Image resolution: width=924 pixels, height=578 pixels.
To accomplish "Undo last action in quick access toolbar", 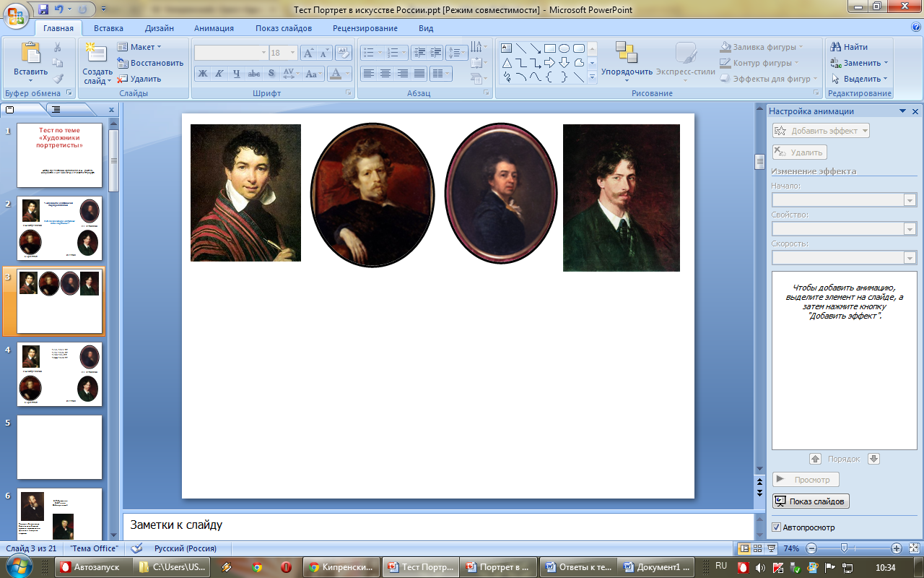I will (x=59, y=10).
